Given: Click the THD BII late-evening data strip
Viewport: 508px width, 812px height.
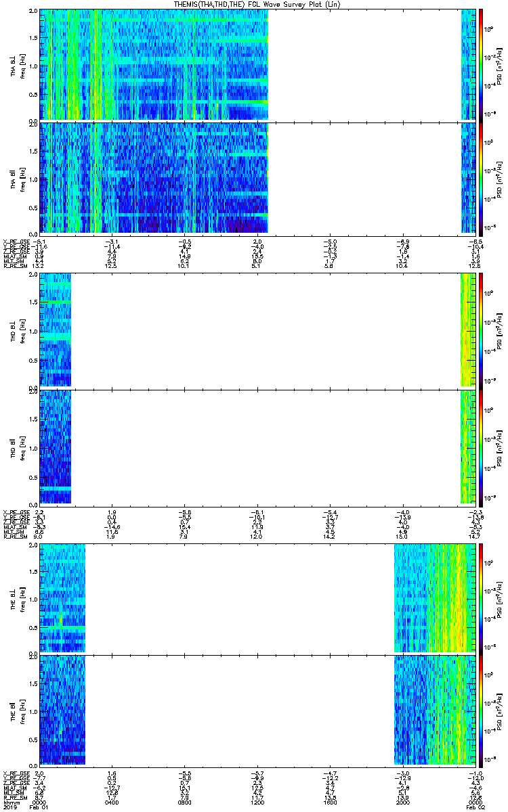Looking at the screenshot, I should coord(469,447).
